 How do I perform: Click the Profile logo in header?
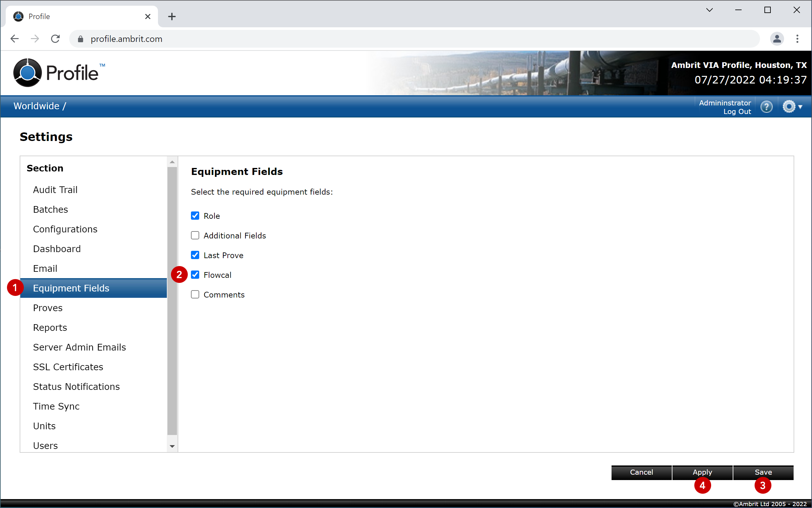pyautogui.click(x=59, y=73)
